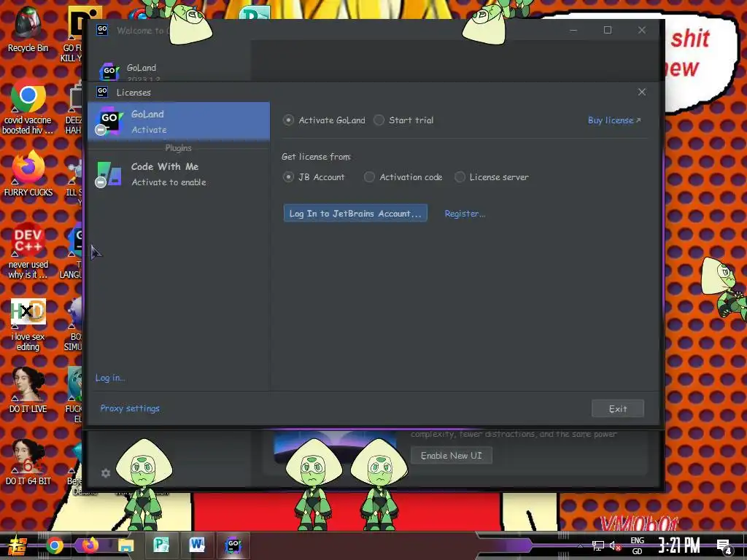Minimize the Welcome to GoLand window

573,30
